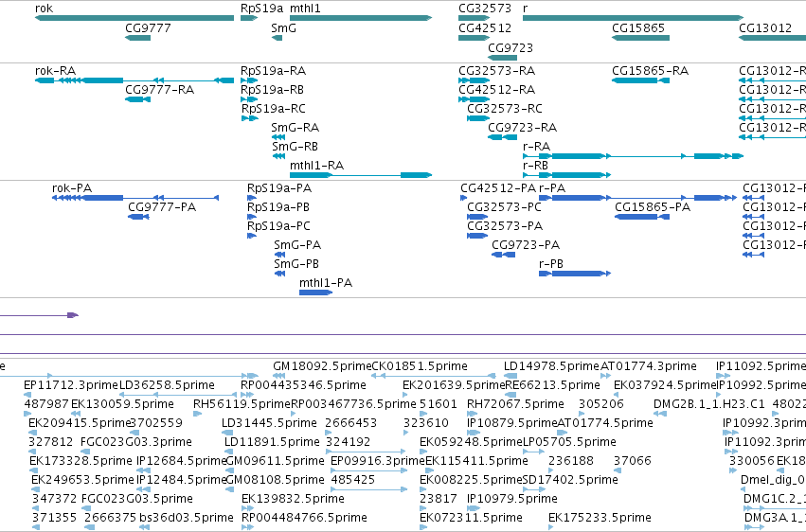Select the CG15865-RA transcript glyph
806x532 pixels.
(640, 80)
